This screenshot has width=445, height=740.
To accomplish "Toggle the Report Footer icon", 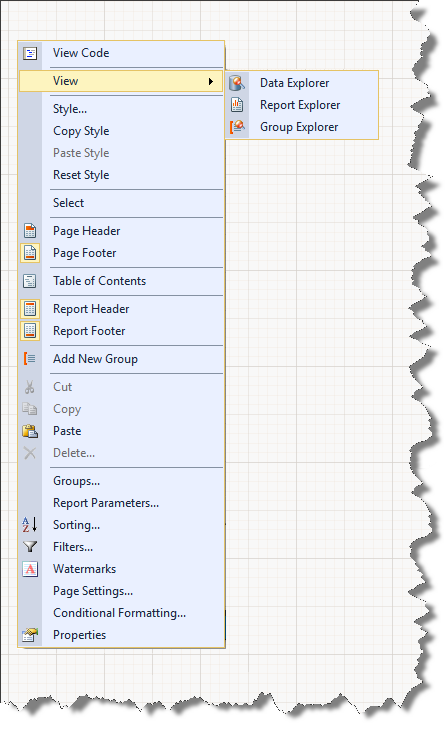I will point(30,331).
